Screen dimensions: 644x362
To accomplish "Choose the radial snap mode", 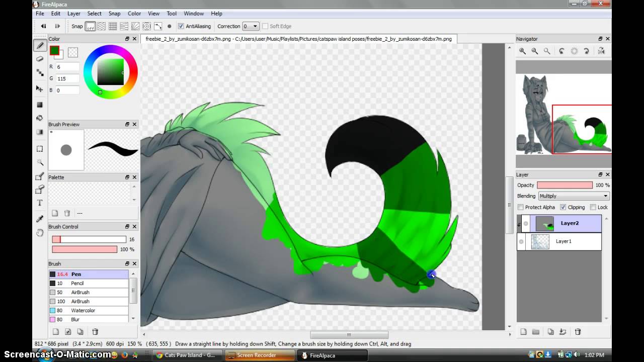I will click(x=135, y=26).
